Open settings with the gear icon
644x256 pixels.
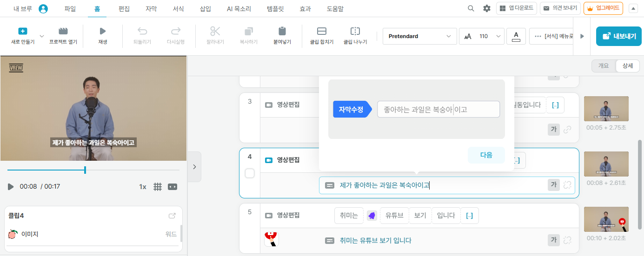coord(486,8)
